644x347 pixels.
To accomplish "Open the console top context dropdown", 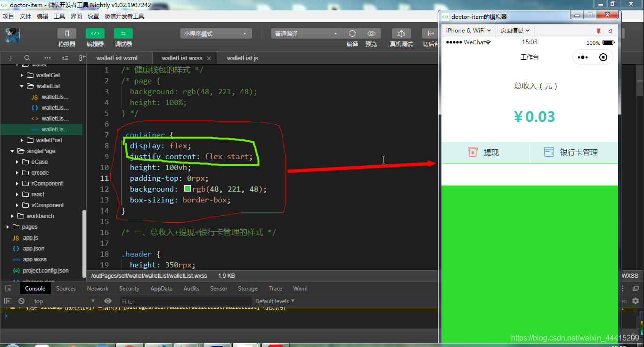I will pos(64,301).
